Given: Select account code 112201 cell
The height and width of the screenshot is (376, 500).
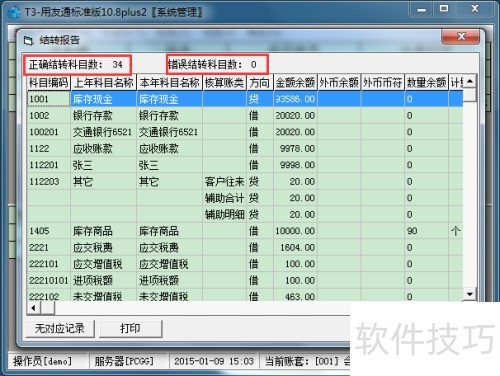Looking at the screenshot, I should point(49,165).
